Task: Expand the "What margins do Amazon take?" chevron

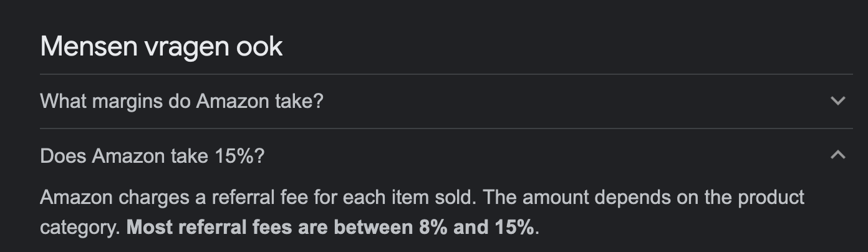Action: pyautogui.click(x=838, y=100)
